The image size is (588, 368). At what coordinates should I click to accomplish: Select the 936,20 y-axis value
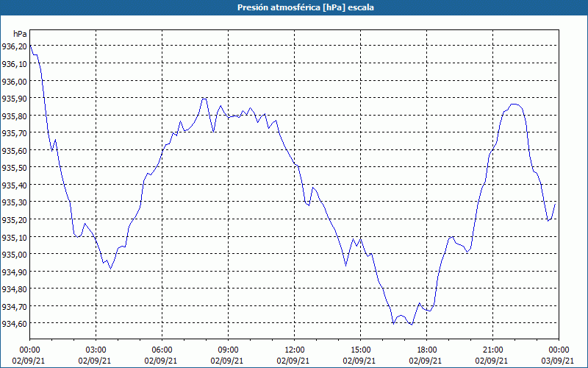(x=14, y=46)
